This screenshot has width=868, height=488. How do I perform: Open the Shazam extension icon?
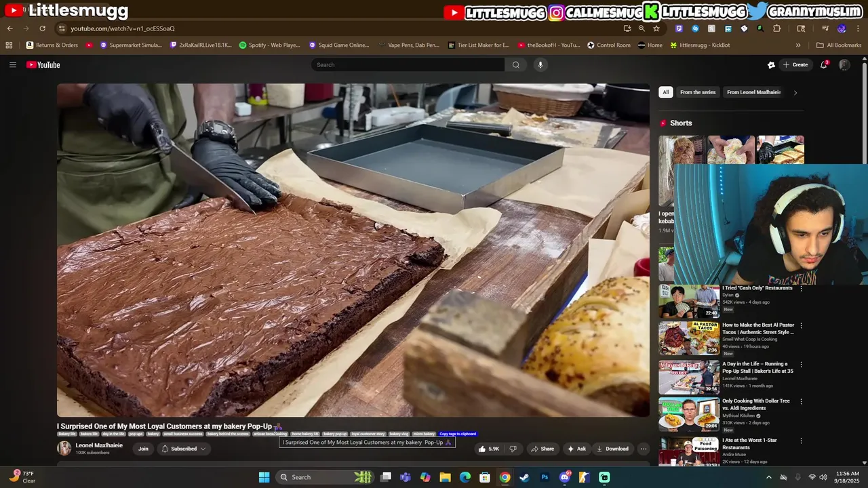coord(695,28)
